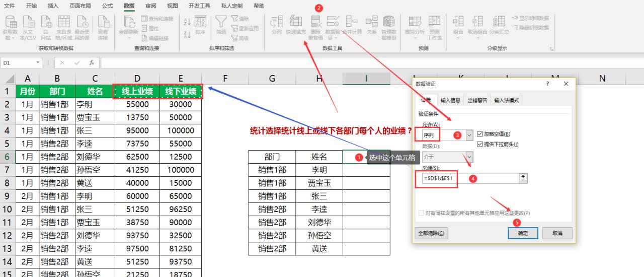
Task: Open 分级显示 outline dialog launcher
Action: click(x=552, y=49)
